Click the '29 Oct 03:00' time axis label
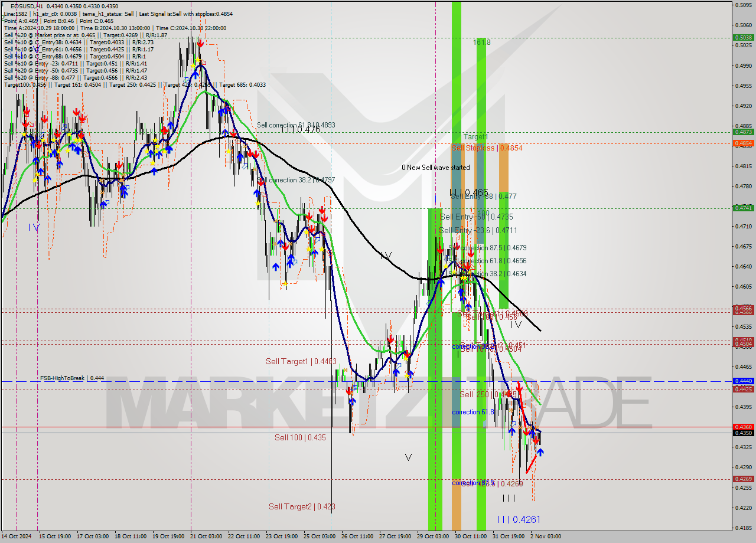Screen dimensions: 756x543 (x=432, y=537)
